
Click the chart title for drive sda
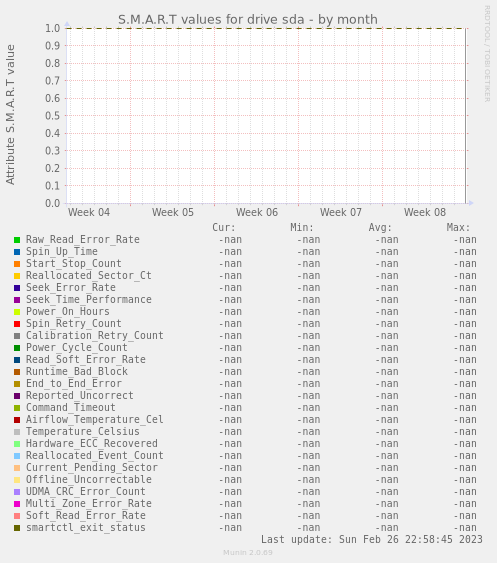248,19
